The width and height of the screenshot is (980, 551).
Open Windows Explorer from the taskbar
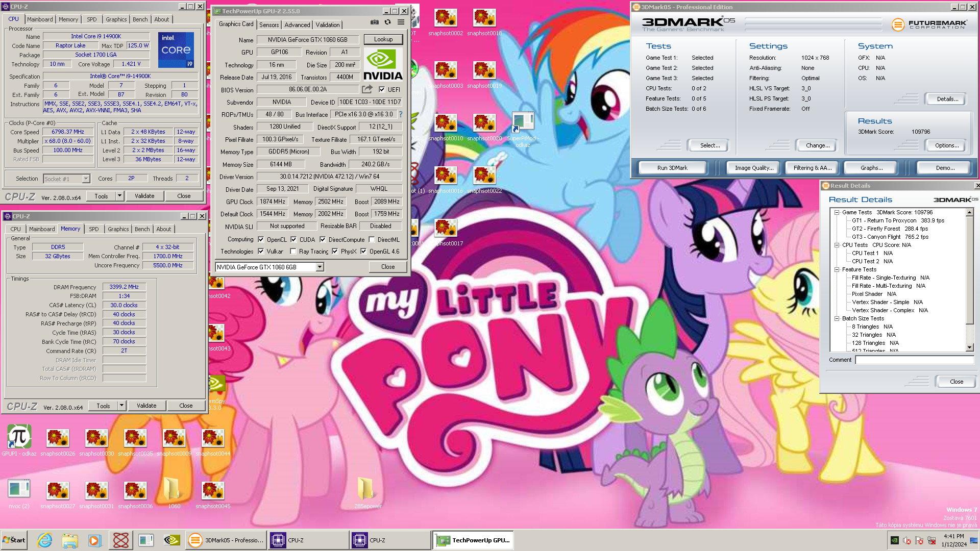click(x=70, y=540)
